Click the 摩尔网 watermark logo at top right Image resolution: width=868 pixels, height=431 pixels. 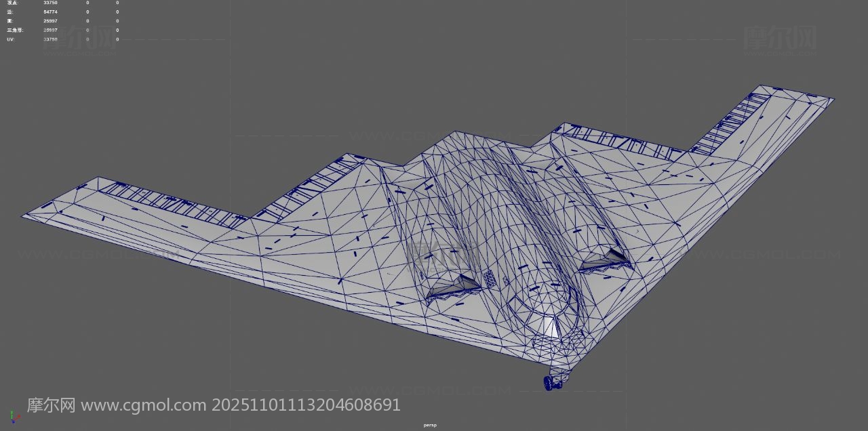tap(780, 39)
